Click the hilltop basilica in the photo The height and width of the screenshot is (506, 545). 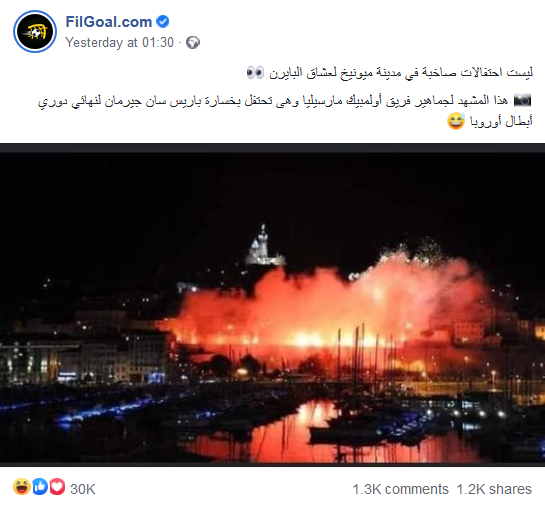point(264,245)
